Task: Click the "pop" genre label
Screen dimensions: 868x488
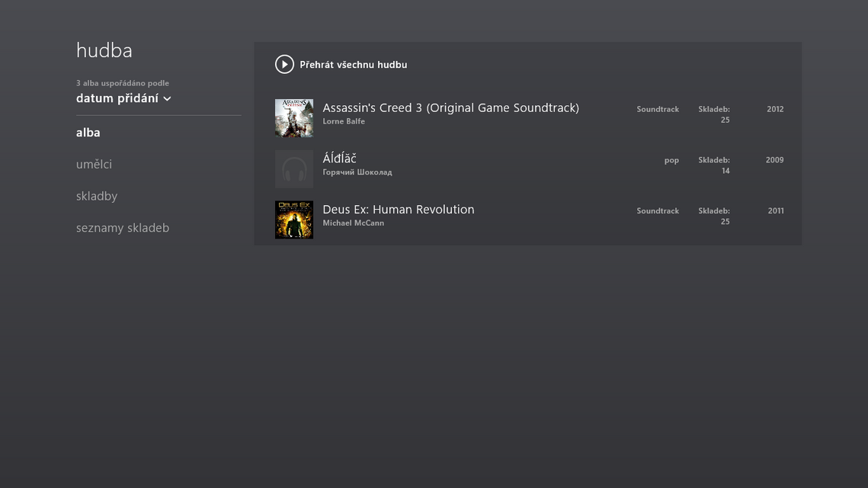Action: [671, 160]
